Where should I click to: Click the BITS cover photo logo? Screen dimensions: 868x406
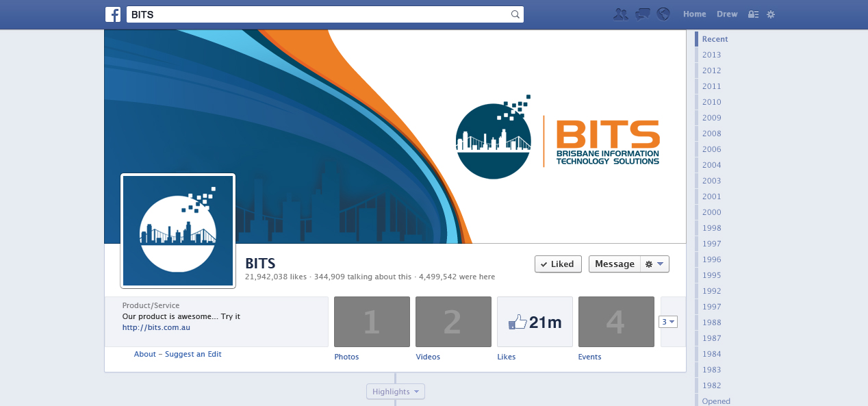558,137
